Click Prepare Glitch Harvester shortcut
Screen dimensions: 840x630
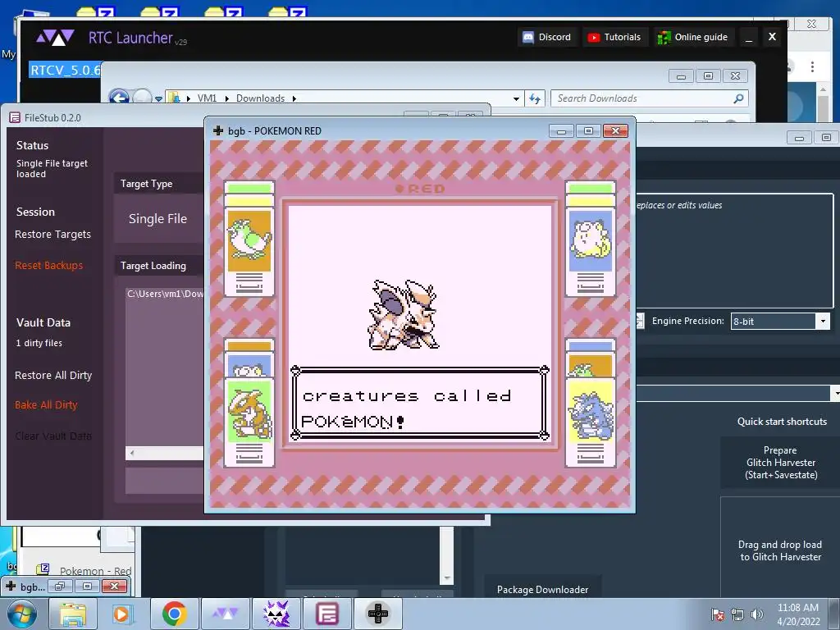(x=781, y=463)
